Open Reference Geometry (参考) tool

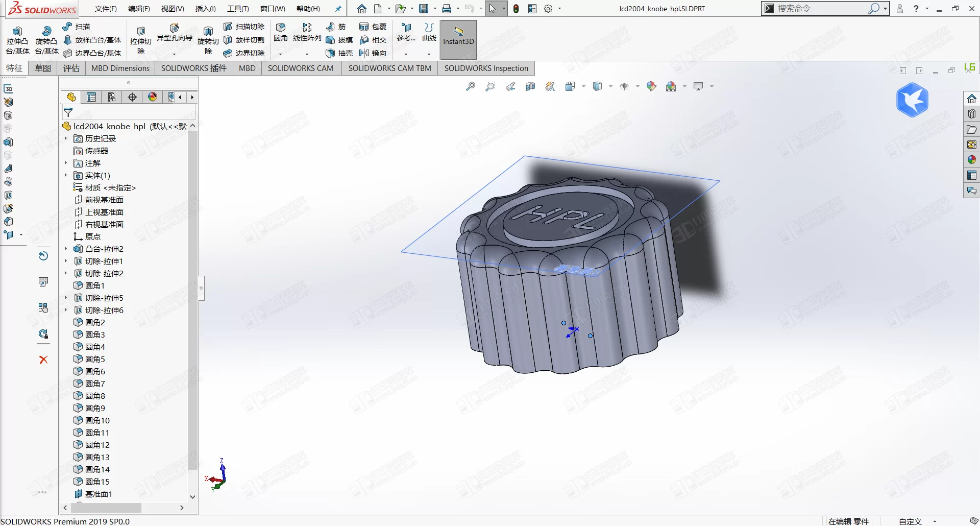[x=406, y=33]
